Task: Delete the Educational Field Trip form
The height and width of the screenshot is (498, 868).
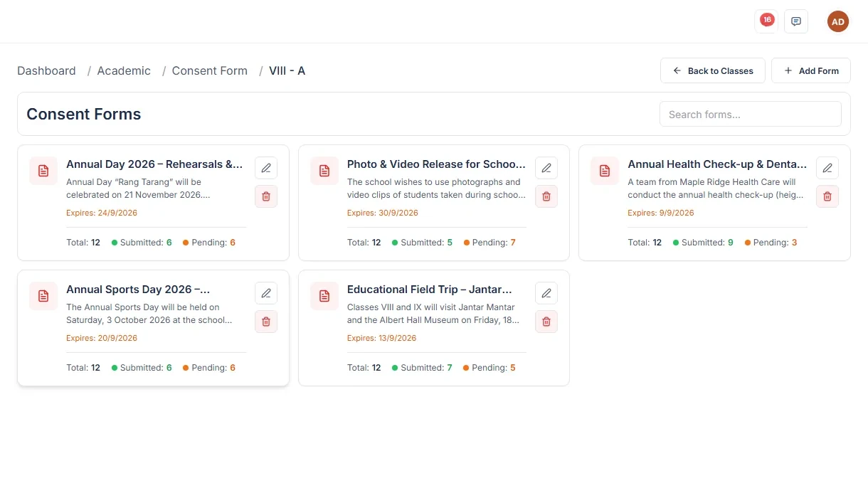Action: tap(546, 322)
